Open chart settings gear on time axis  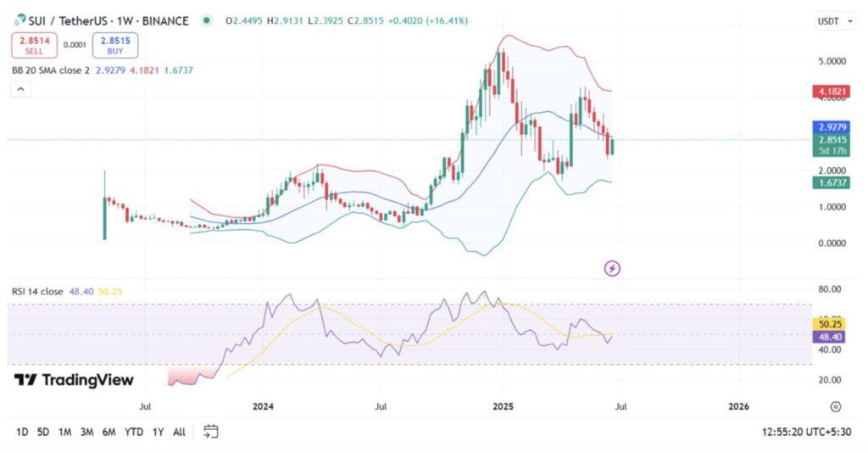[835, 406]
